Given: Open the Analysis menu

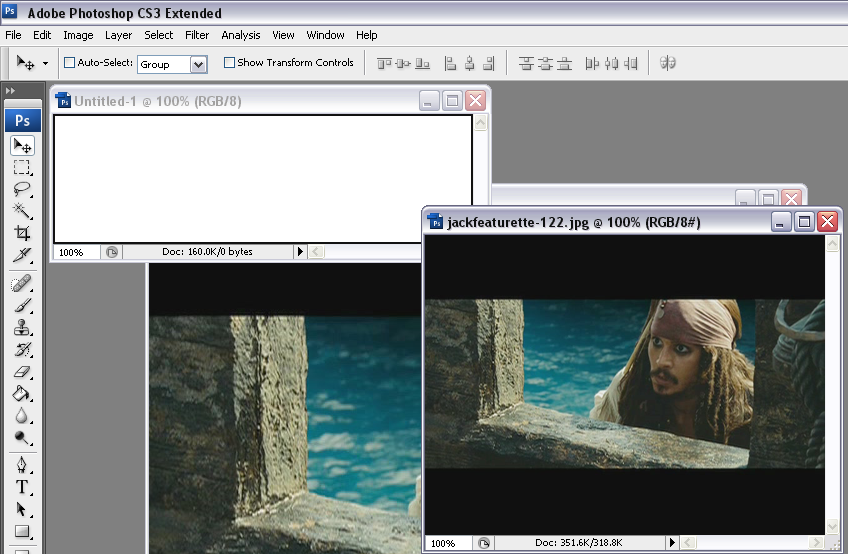Looking at the screenshot, I should [x=240, y=35].
